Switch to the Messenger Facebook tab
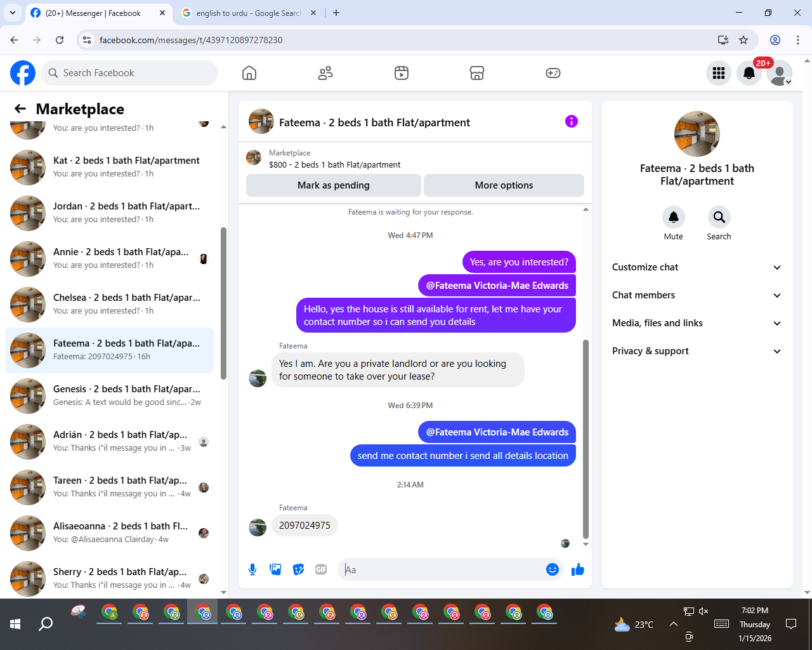The image size is (812, 650). point(93,13)
